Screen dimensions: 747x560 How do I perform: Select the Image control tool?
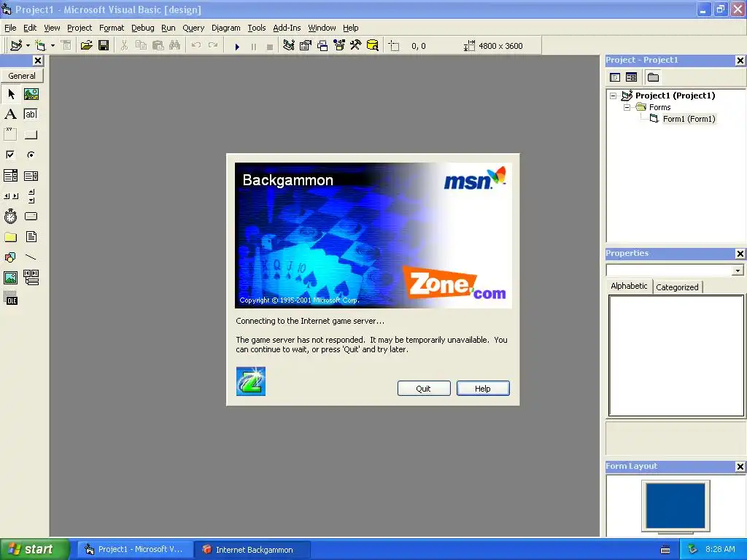click(x=11, y=278)
